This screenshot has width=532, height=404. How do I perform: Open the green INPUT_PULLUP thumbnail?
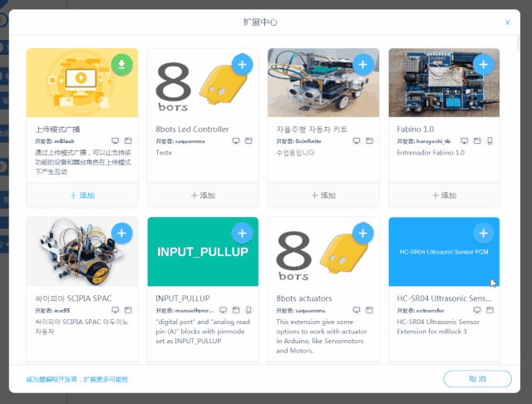pos(203,252)
